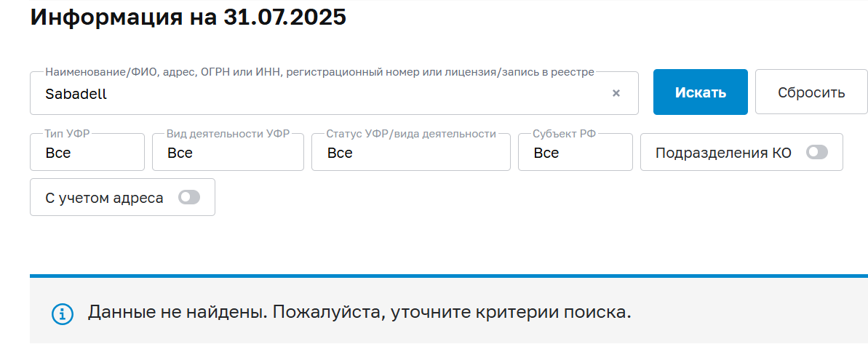The height and width of the screenshot is (352, 868).
Task: Open the Статус УФР/вида деятельности dropdown
Action: click(410, 152)
